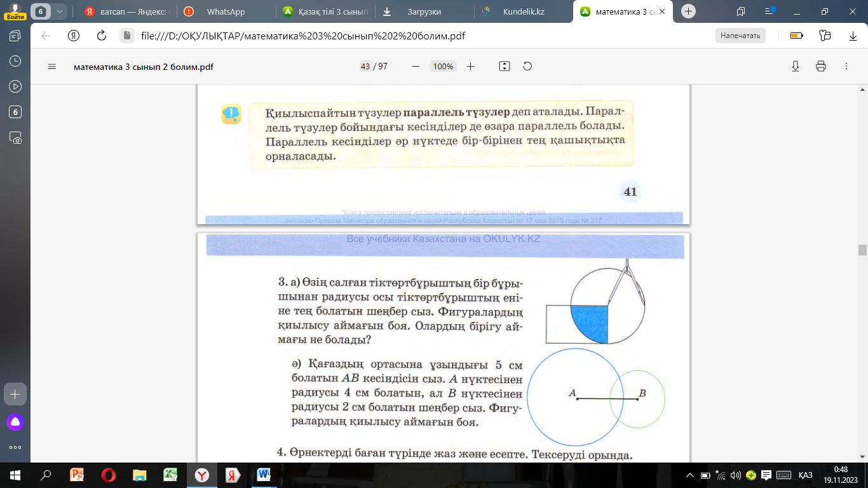Open the PDF sidebar menu (hamburger icon)

[52, 66]
